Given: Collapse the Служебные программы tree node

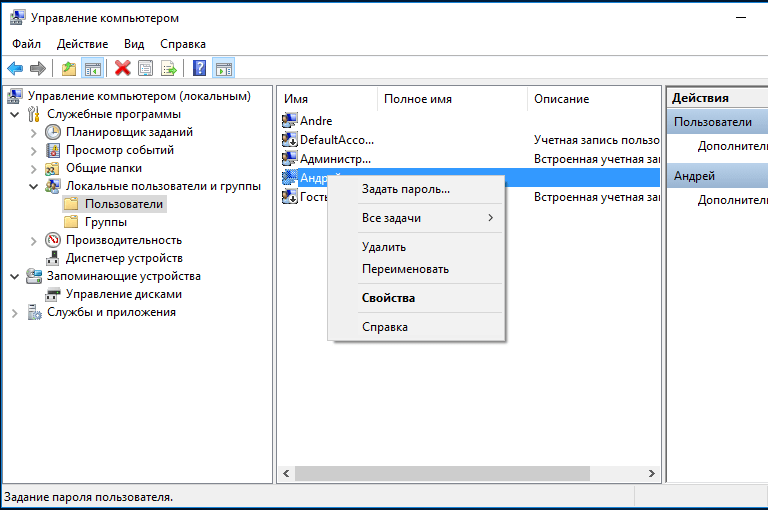Looking at the screenshot, I should click(x=15, y=114).
